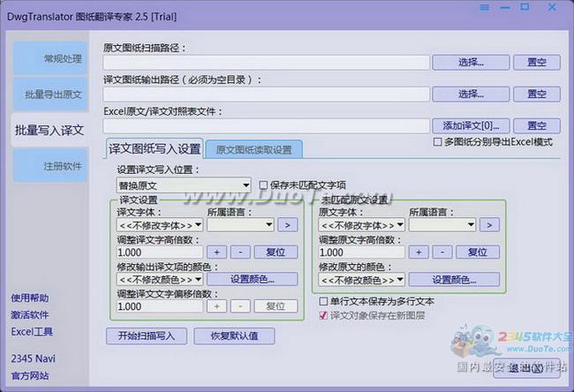Increase source text height with +
The width and height of the screenshot is (574, 392).
click(x=419, y=253)
